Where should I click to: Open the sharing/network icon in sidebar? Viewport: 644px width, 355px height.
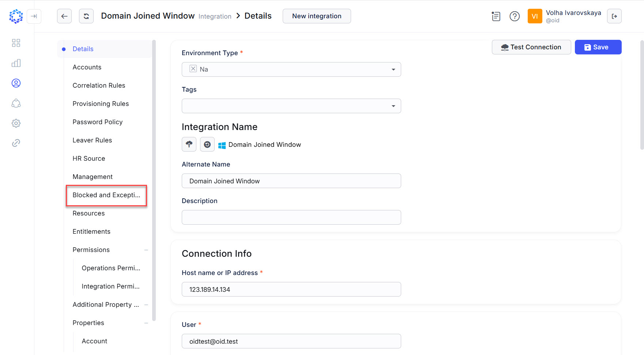[16, 103]
